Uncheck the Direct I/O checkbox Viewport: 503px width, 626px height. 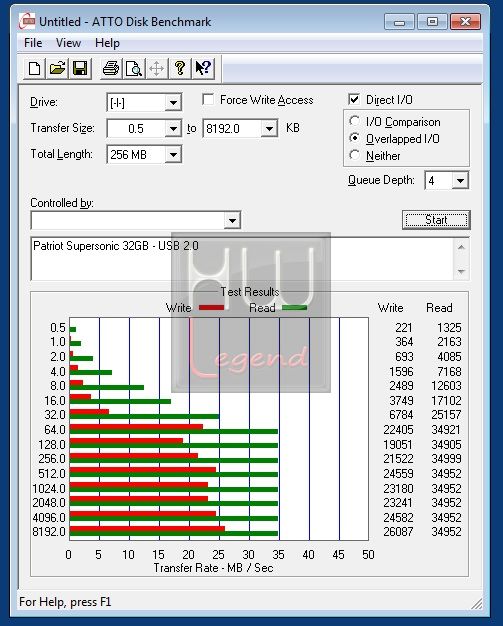354,99
